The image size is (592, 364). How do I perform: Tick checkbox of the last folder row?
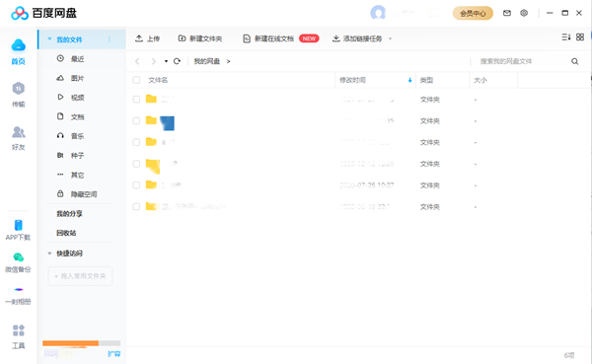click(136, 206)
